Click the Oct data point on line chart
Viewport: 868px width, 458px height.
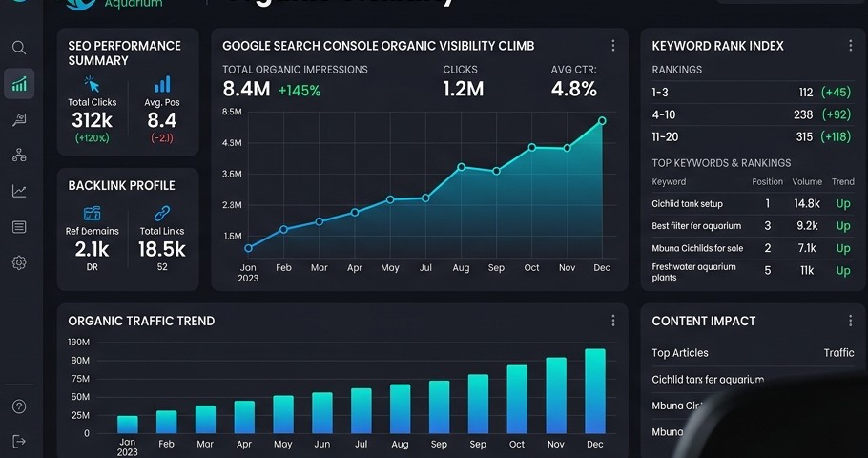coord(531,147)
